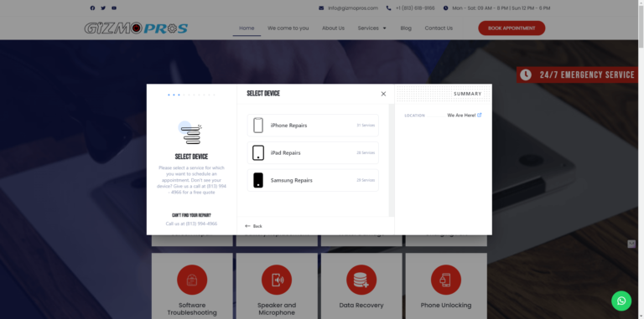The height and width of the screenshot is (319, 644).
Task: Click the 28 Services count text
Action: point(366,152)
